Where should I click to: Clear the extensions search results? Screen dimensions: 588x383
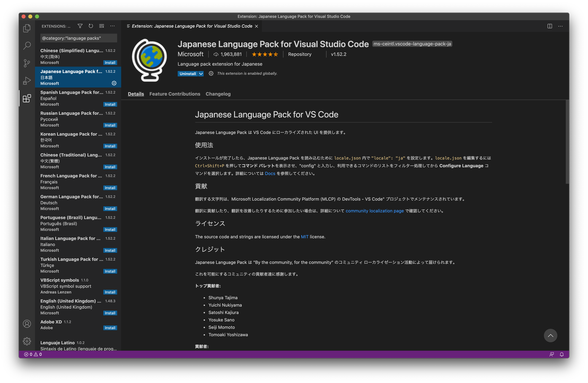click(x=101, y=26)
